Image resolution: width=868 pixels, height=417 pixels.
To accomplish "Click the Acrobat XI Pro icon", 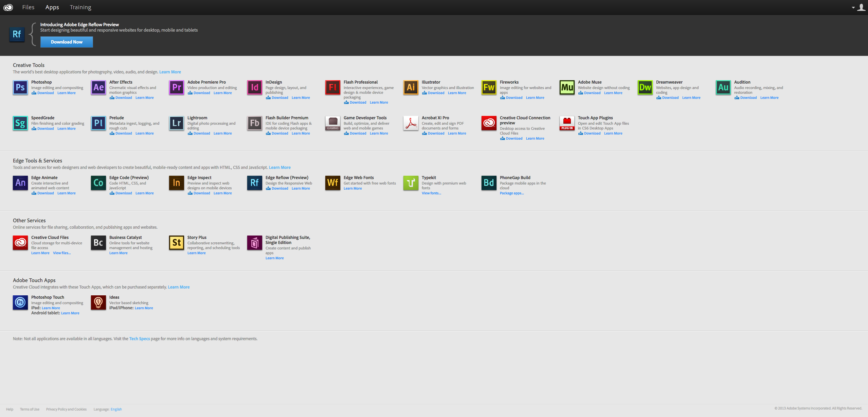I will tap(411, 123).
